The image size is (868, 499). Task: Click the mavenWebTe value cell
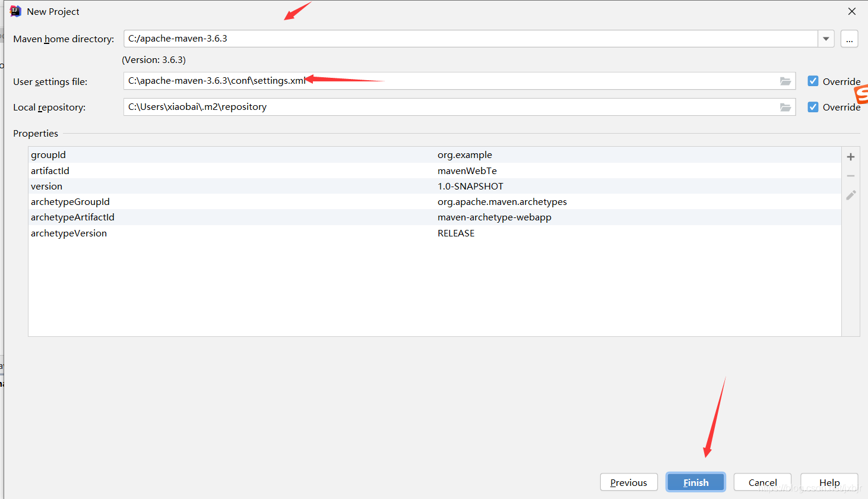click(x=467, y=170)
